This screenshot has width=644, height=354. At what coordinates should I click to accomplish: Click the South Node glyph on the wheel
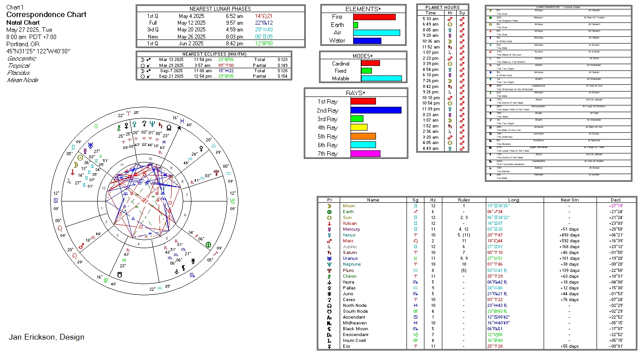click(x=120, y=273)
